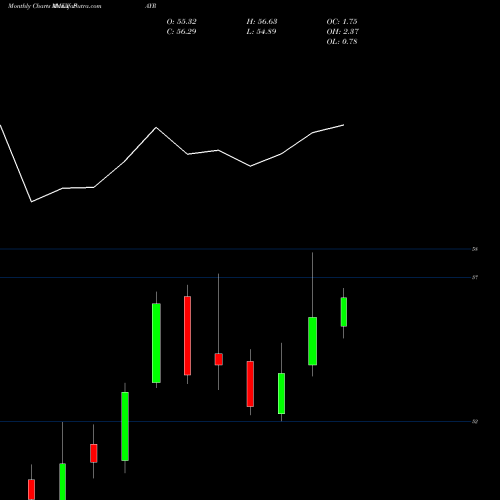Click the 58 price axis label
The image size is (500, 500).
coord(475,249)
